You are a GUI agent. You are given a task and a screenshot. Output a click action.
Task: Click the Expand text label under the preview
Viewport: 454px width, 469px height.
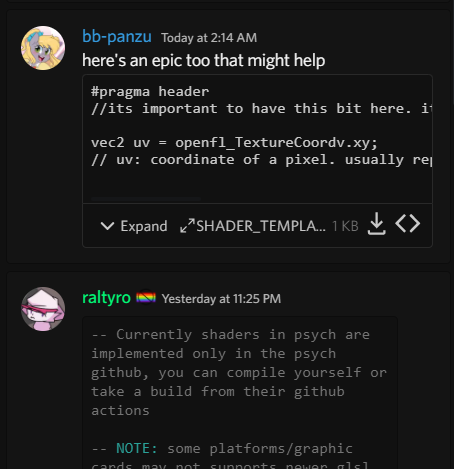(x=144, y=226)
